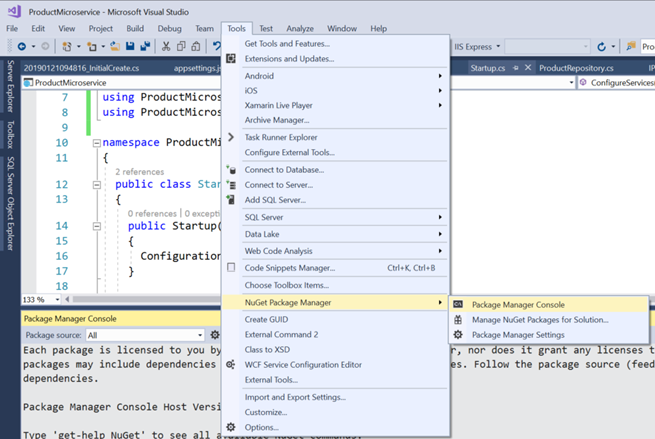Open Extensions and Updates
The width and height of the screenshot is (655, 439).
[x=289, y=58]
